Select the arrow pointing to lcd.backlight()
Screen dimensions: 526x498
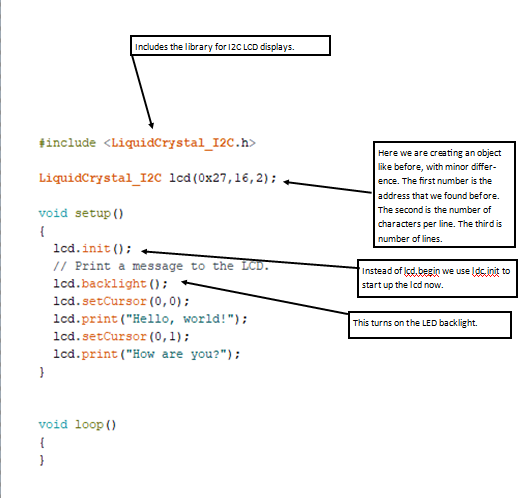265,298
